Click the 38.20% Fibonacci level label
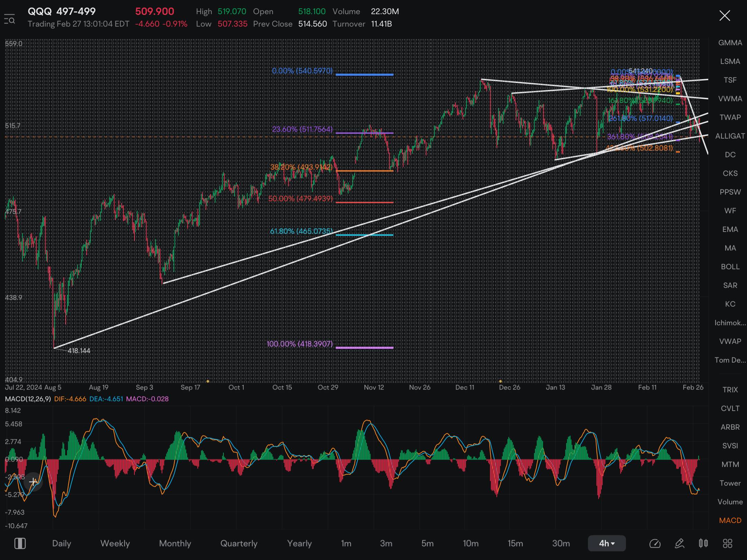The width and height of the screenshot is (747, 560). click(301, 167)
